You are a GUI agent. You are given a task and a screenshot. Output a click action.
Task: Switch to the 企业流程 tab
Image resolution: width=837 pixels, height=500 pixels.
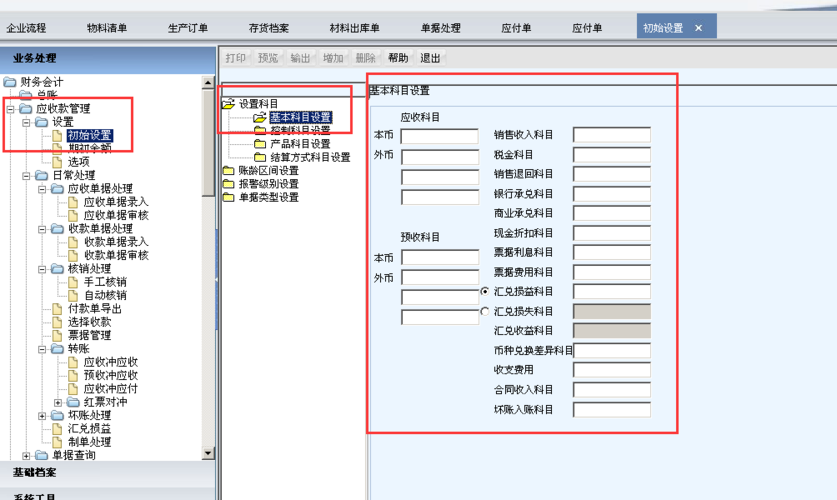click(26, 28)
